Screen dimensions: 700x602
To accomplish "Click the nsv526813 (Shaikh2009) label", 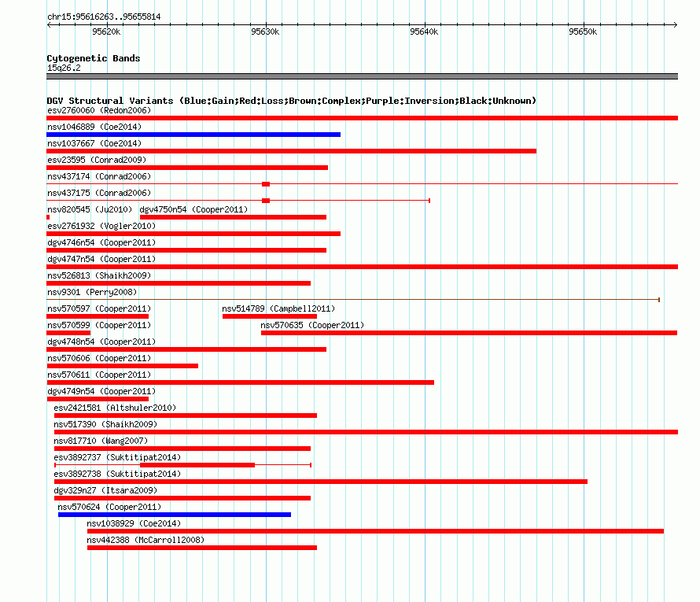I will (99, 275).
